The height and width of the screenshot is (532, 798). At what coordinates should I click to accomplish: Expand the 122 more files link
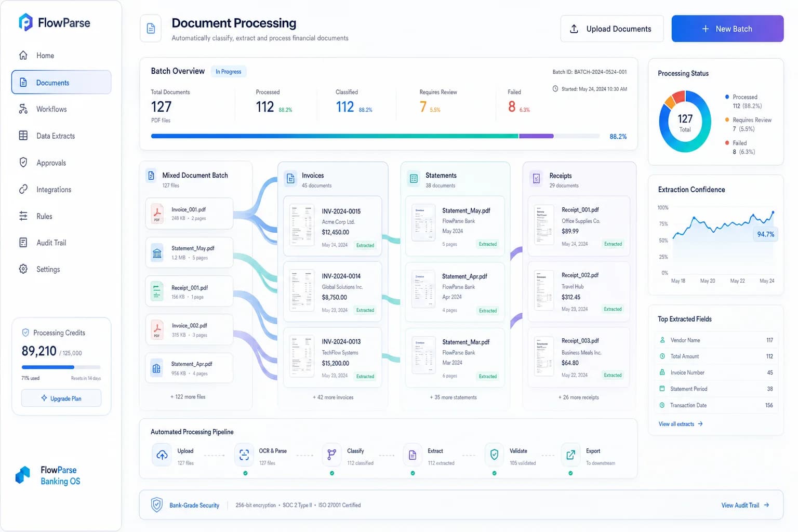click(x=188, y=397)
